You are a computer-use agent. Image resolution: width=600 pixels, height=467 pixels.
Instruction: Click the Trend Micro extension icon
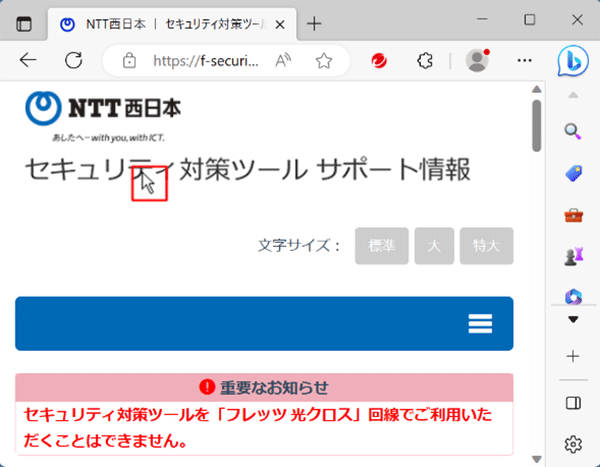[x=379, y=61]
